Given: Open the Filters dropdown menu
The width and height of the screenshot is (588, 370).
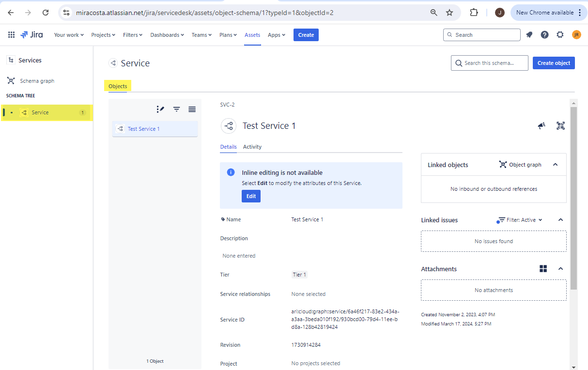Looking at the screenshot, I should (x=133, y=35).
